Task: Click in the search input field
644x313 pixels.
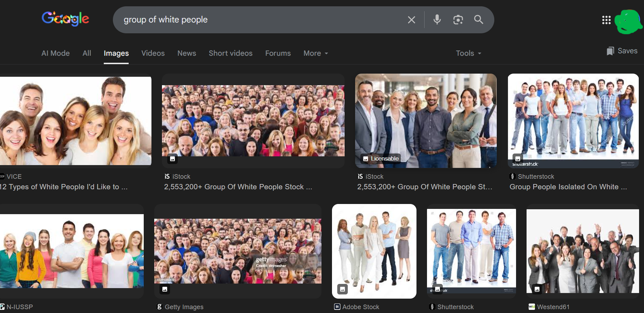Action: [259, 20]
